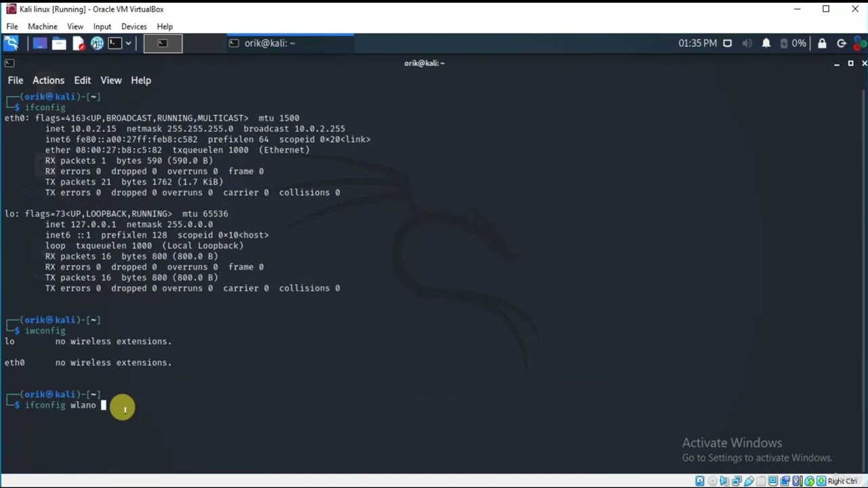Click the optical drive status icon
The height and width of the screenshot is (488, 868).
[x=712, y=481]
